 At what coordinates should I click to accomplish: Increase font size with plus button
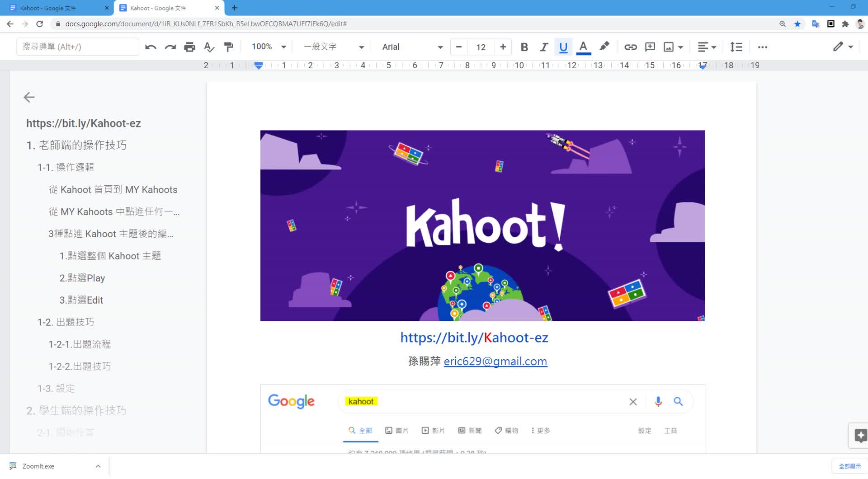[x=503, y=47]
